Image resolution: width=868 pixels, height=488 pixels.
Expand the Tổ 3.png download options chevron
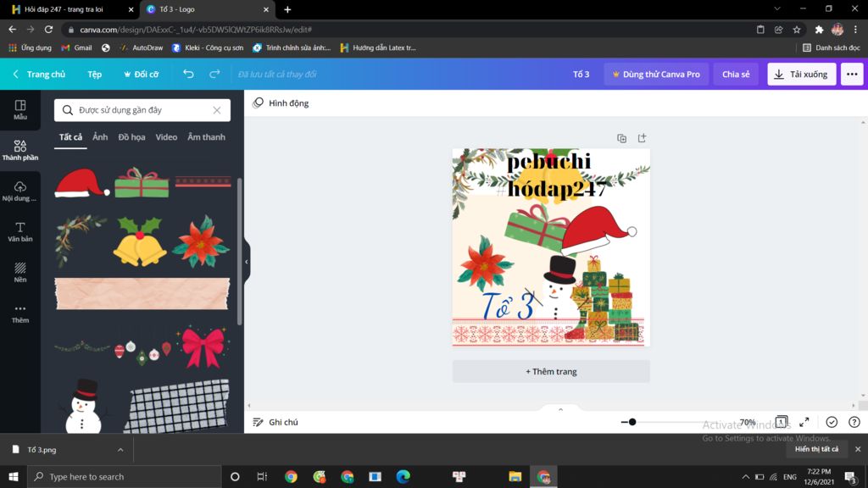click(x=120, y=450)
